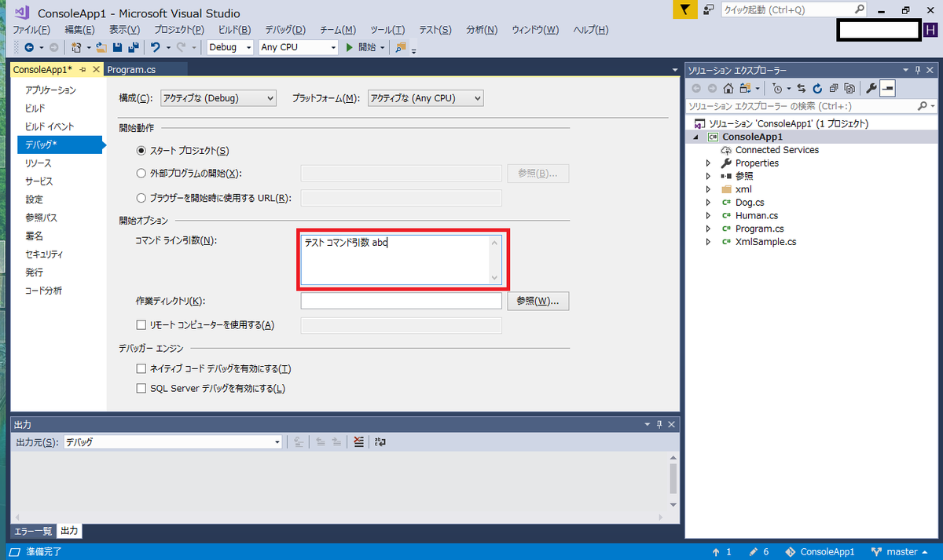Toggle word wrap in the Output panel

click(380, 442)
